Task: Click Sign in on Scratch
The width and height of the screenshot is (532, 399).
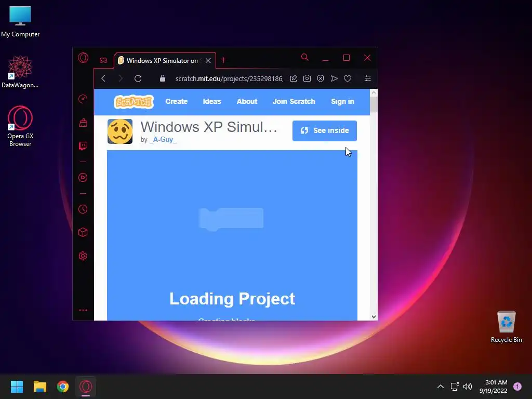Action: tap(342, 101)
